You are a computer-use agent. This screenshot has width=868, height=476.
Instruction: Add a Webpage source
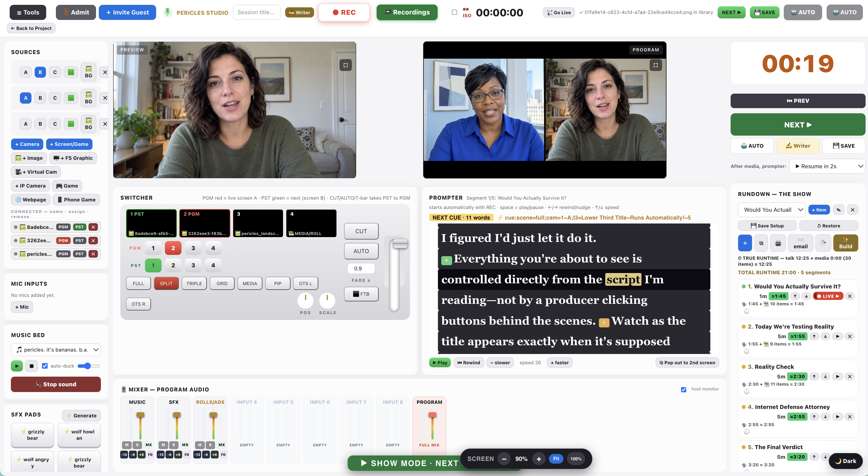(x=31, y=199)
